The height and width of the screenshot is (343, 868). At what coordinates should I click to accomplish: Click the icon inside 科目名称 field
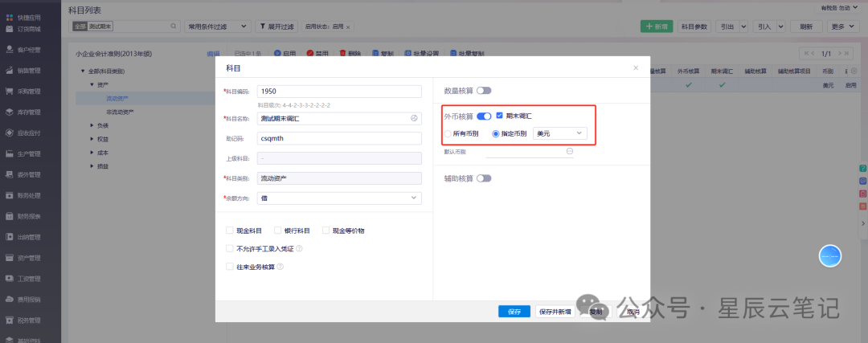[x=414, y=118]
